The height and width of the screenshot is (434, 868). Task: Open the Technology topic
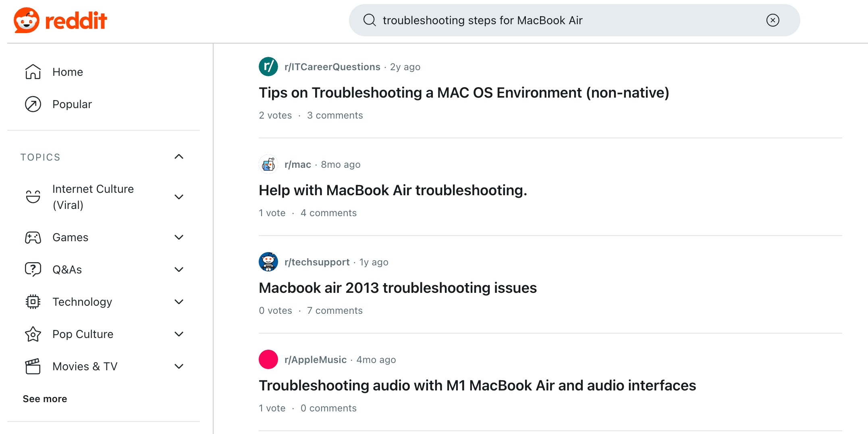pos(82,302)
